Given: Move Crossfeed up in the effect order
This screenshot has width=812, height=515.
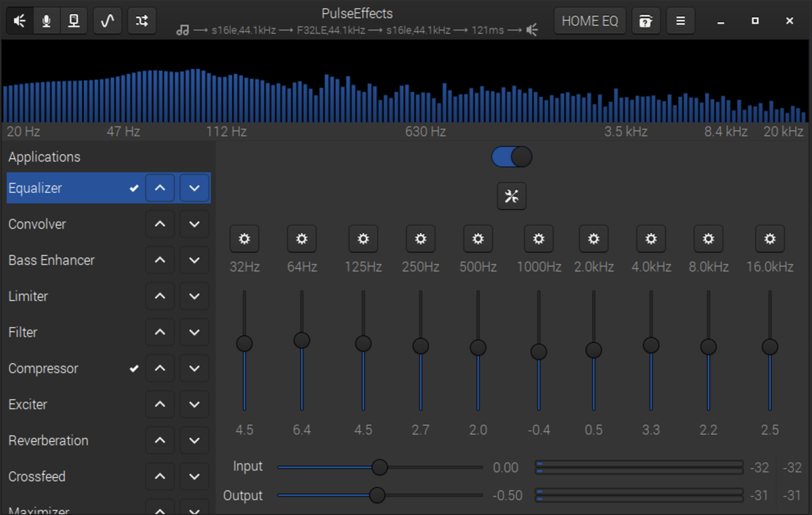Looking at the screenshot, I should 160,476.
